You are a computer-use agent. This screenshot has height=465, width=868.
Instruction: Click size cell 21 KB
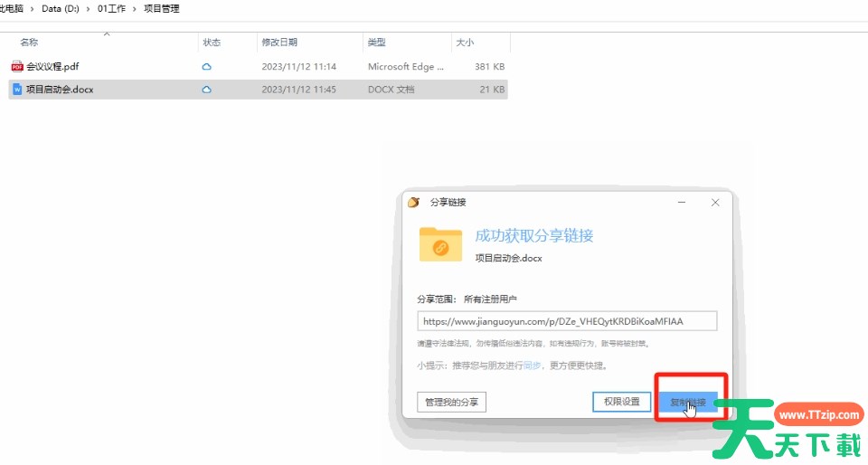coord(492,90)
